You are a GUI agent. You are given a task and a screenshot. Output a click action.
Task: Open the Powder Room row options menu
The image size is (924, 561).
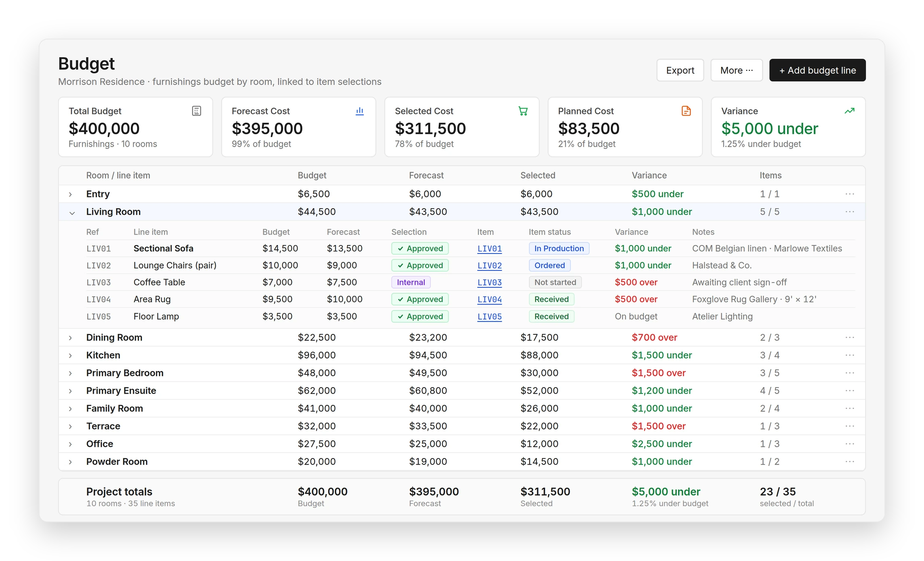click(850, 461)
